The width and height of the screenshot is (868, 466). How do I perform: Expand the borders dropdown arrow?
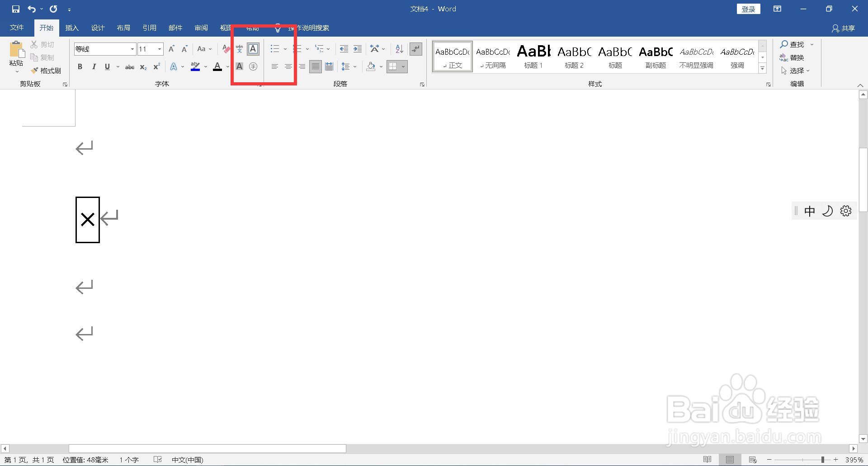(403, 66)
